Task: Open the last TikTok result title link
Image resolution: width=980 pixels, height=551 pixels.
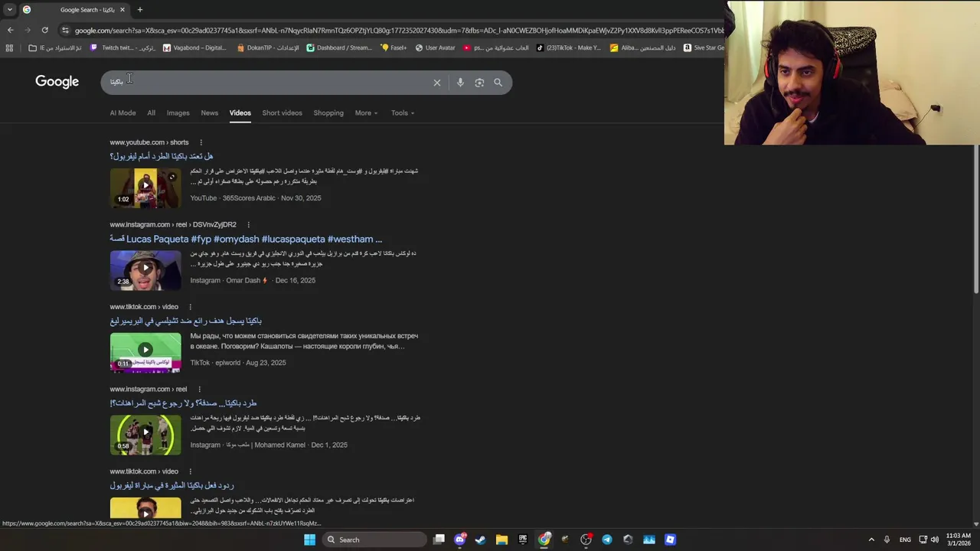Action: 171,485
